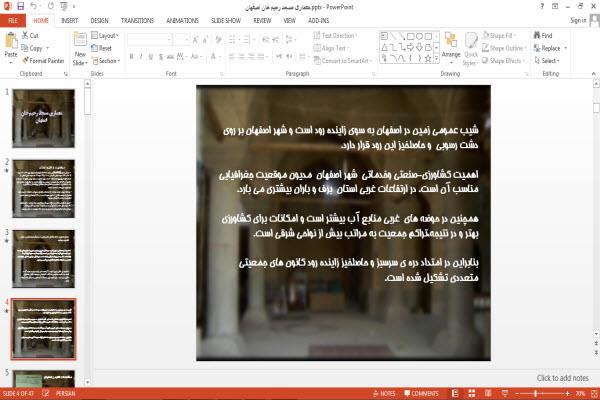Click the Paste clipboard icon

point(11,40)
